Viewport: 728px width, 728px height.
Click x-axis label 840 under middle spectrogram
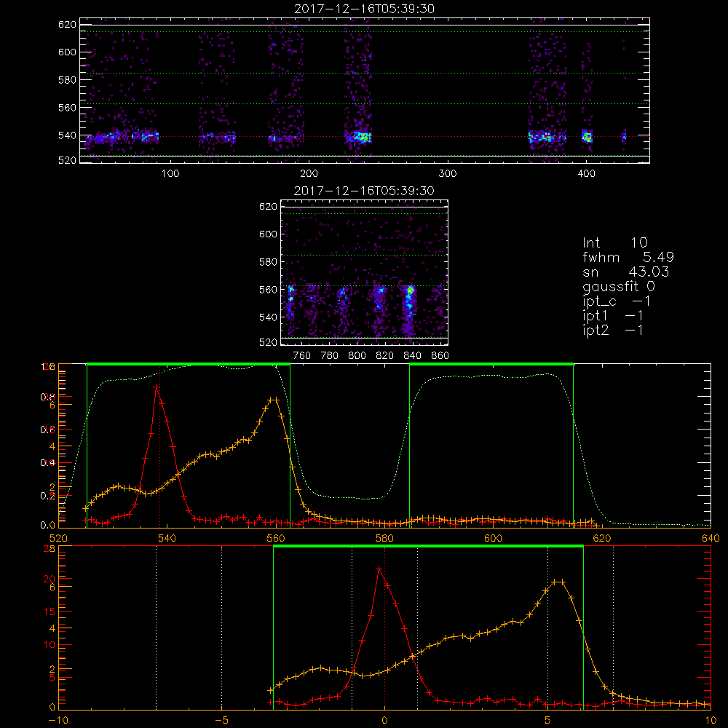pyautogui.click(x=412, y=356)
